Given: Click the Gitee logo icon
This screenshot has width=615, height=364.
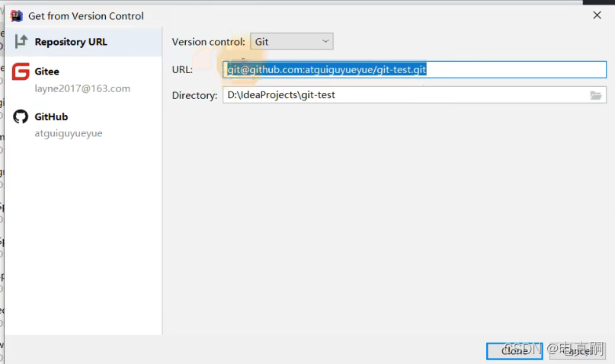Looking at the screenshot, I should click(21, 72).
